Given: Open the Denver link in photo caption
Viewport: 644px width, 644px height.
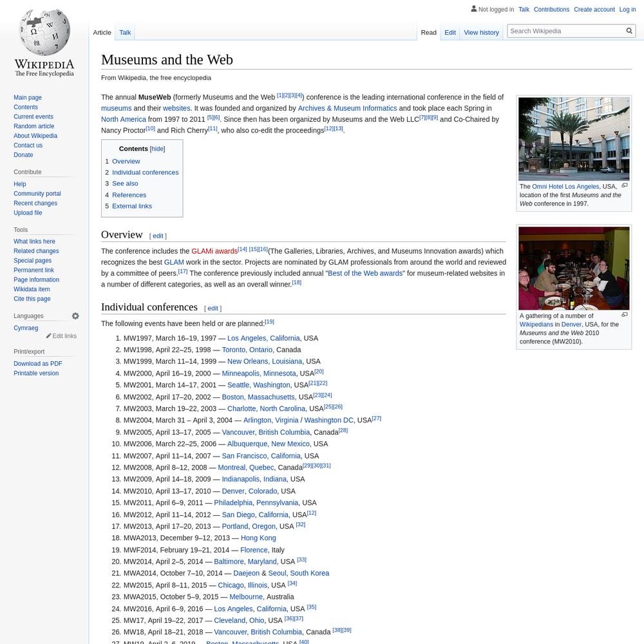Looking at the screenshot, I should 571,325.
